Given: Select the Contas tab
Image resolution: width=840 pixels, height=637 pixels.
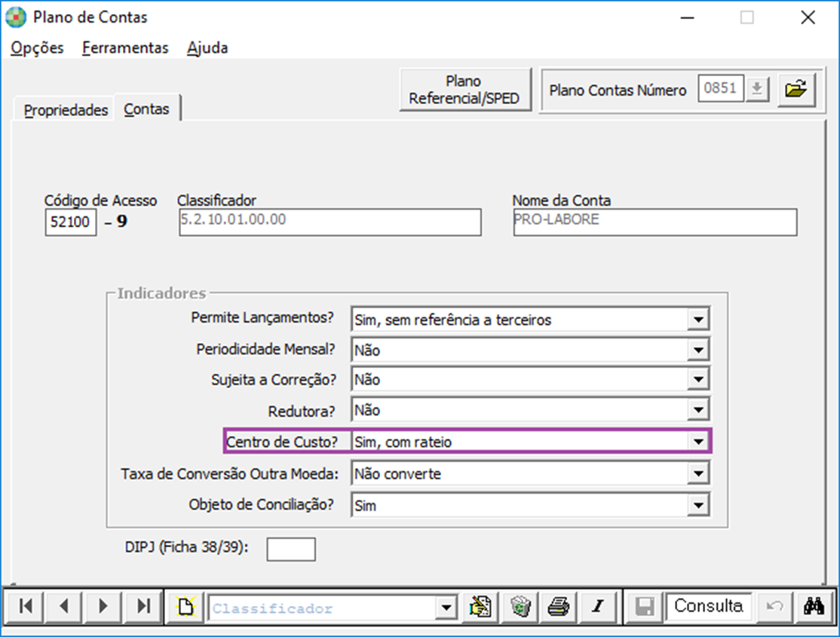Looking at the screenshot, I should click(146, 109).
